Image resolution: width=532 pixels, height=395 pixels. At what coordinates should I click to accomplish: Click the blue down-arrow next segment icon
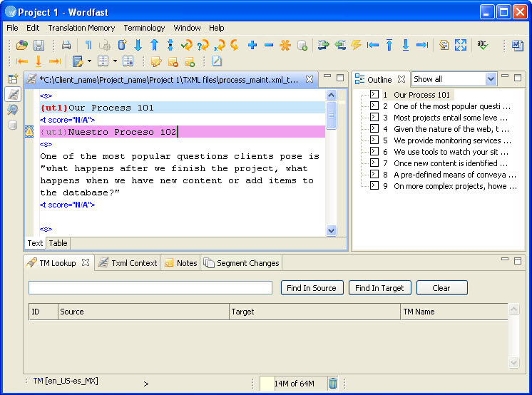point(138,45)
